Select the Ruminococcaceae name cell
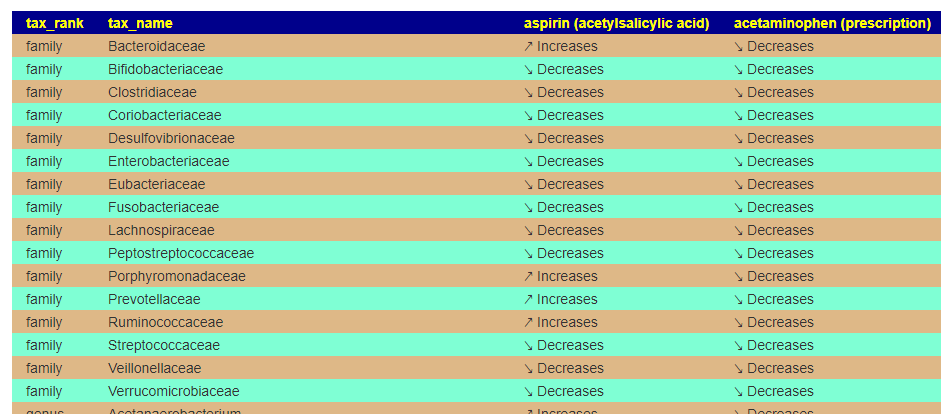The image size is (950, 414). point(165,322)
